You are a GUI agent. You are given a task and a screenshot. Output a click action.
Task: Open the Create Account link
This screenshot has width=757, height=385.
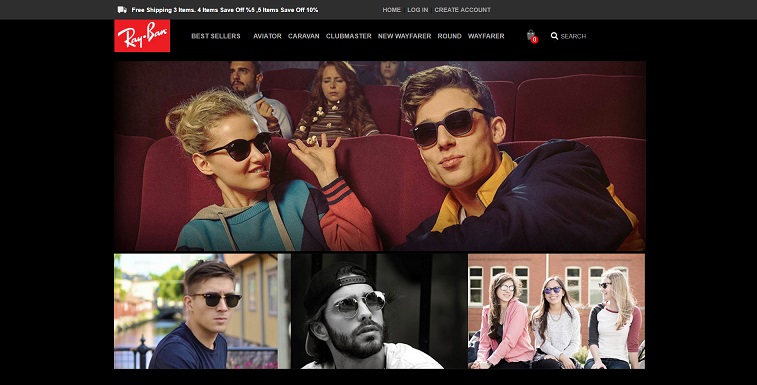pyautogui.click(x=463, y=10)
